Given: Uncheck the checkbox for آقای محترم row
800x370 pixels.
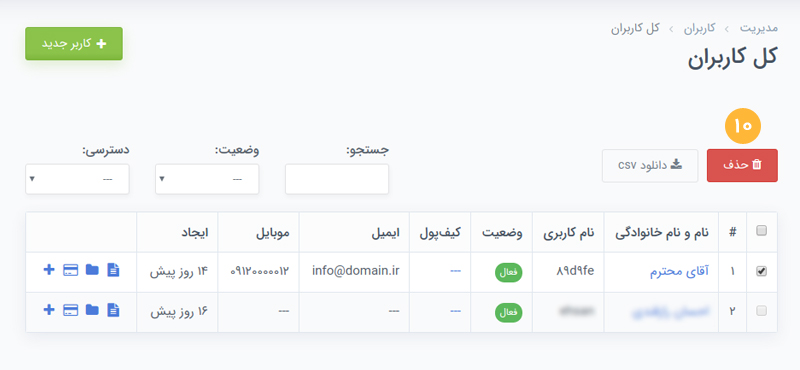Looking at the screenshot, I should point(761,272).
